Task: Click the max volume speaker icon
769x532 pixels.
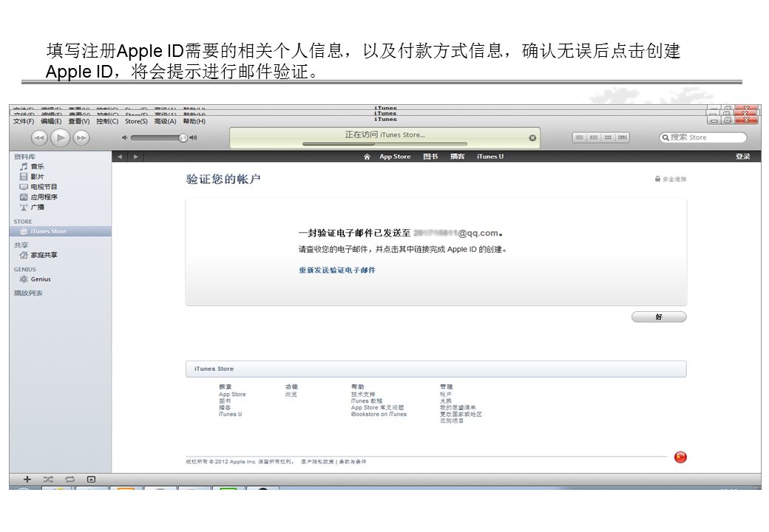Action: tap(193, 138)
